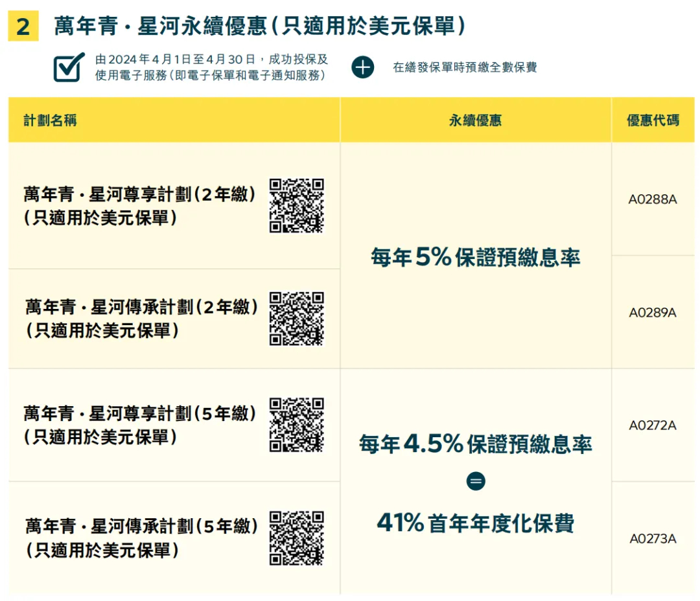Click the 41%首年年度化保費 text

click(476, 523)
